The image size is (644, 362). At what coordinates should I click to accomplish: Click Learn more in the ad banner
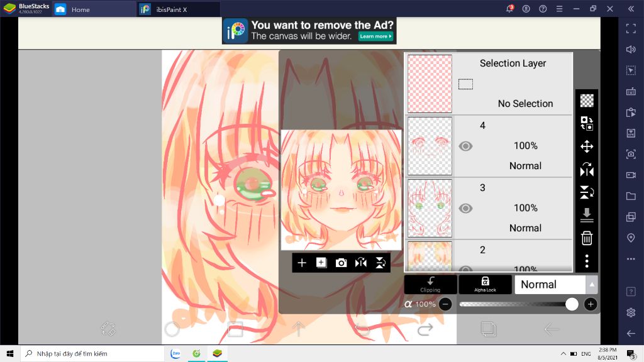(375, 36)
